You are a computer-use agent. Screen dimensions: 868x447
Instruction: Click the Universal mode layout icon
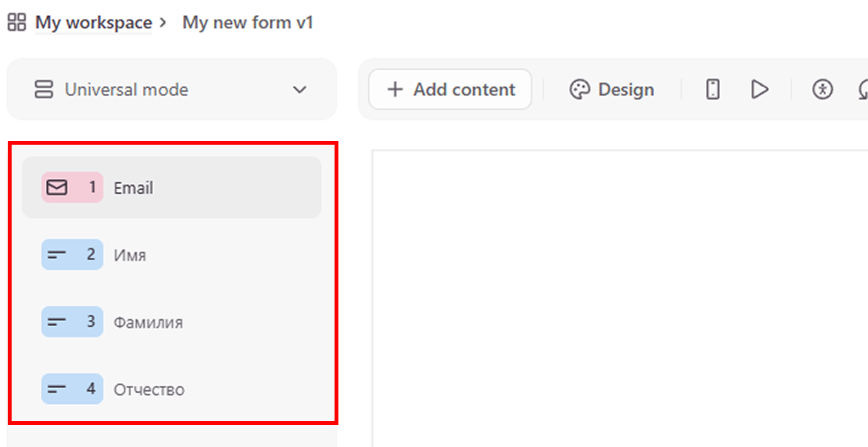[x=43, y=90]
